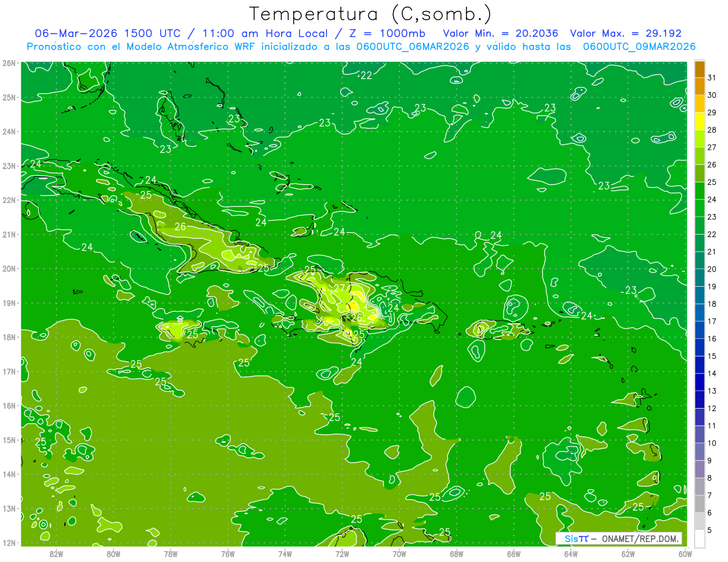728x562 pixels.
Task: Click the "26" contour label over eastern Cuba
Action: (180, 227)
